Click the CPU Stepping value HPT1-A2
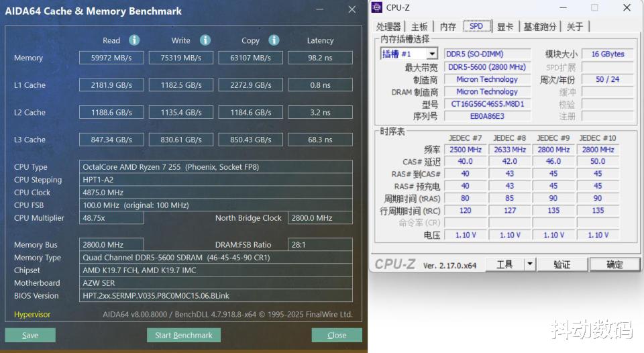Image resolution: width=644 pixels, height=353 pixels. point(215,180)
